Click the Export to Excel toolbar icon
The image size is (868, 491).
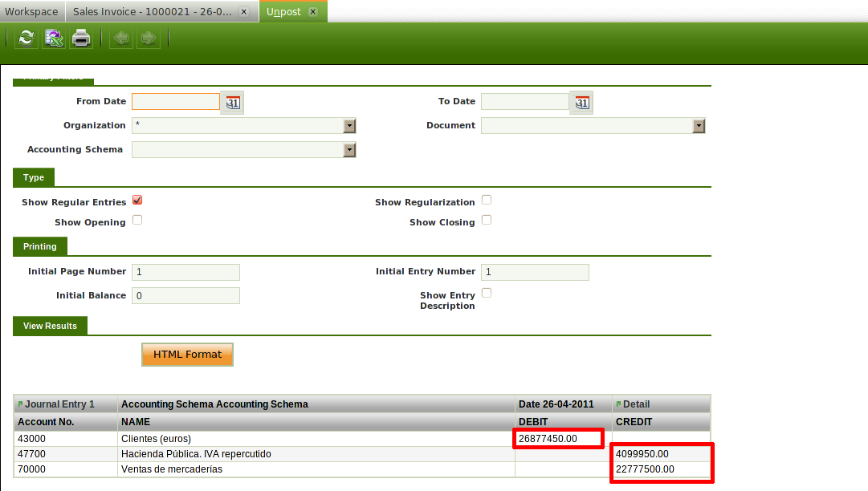coord(54,39)
